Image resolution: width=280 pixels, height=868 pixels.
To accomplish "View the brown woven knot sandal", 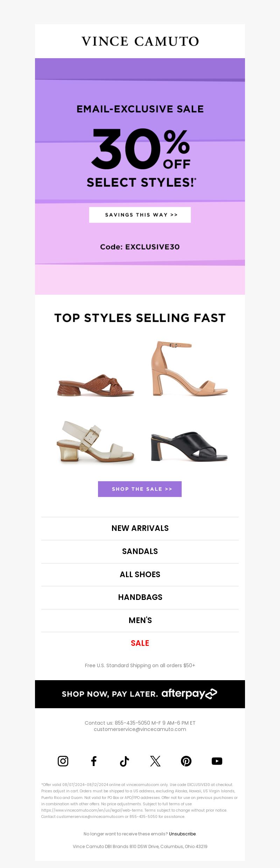I will tap(96, 385).
